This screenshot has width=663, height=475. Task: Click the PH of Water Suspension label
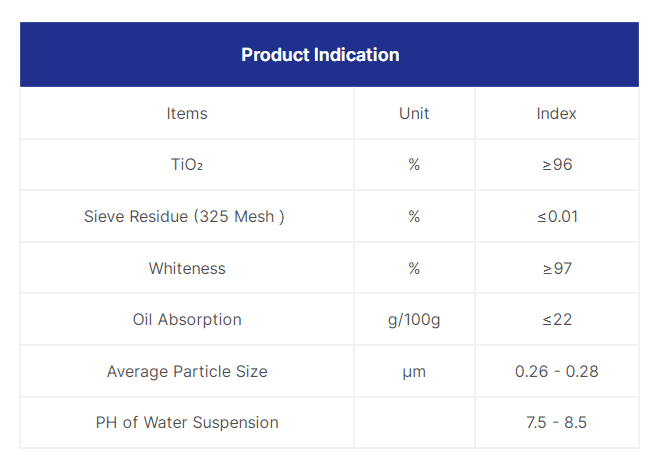[x=187, y=422]
